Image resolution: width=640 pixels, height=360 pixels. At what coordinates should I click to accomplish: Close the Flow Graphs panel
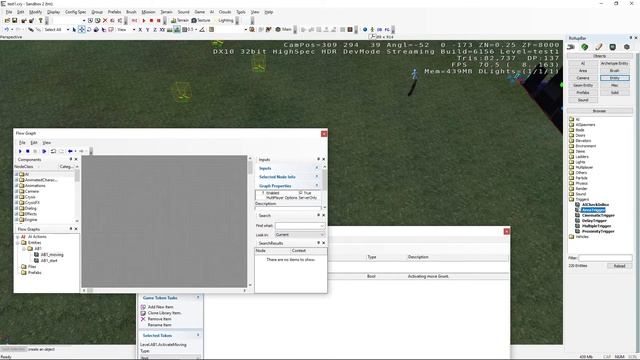[x=76, y=229]
